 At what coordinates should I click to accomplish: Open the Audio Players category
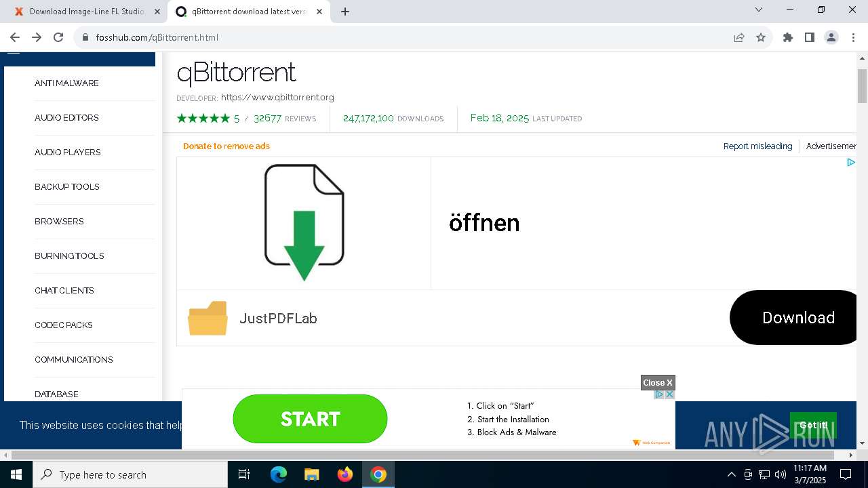[68, 152]
